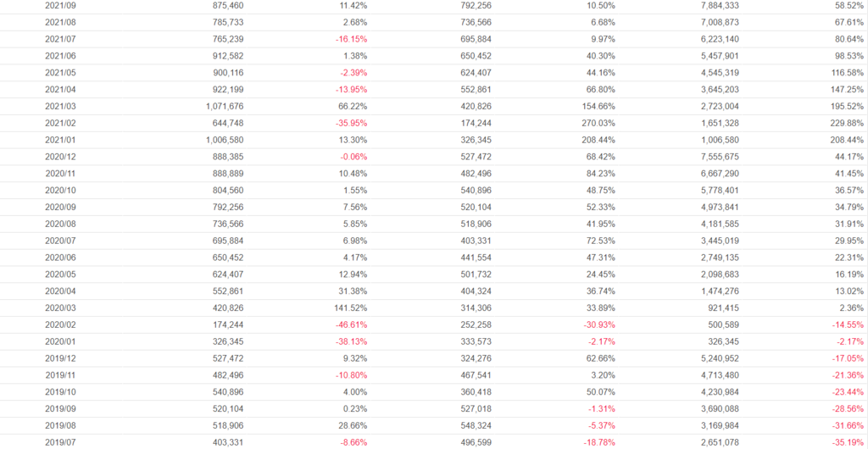Click the 2021/09 date cell

tap(59, 5)
